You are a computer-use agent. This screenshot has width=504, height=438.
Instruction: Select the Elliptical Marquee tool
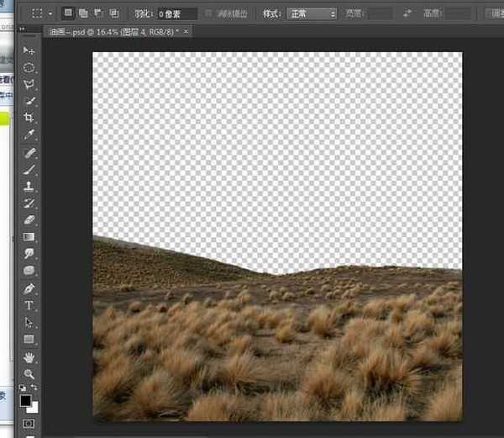pos(29,66)
